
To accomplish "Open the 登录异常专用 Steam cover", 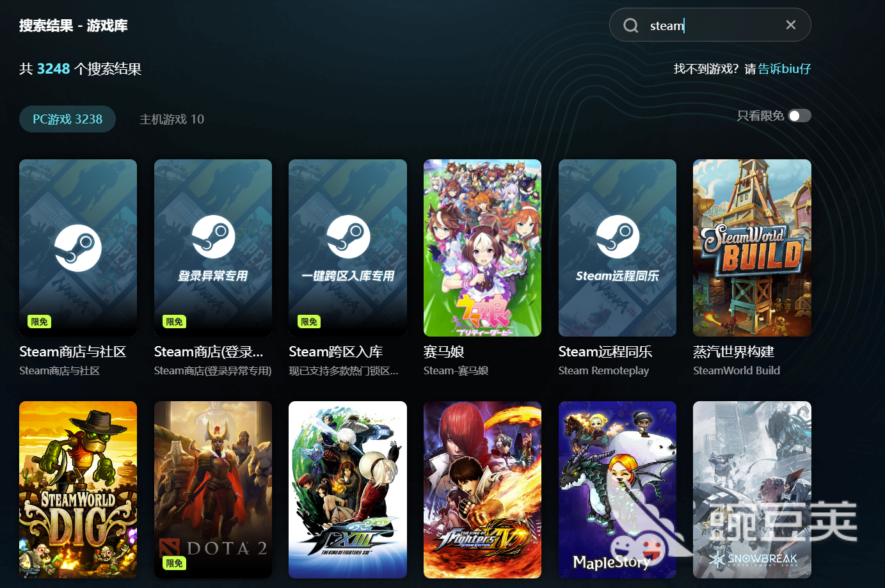I will click(x=213, y=248).
